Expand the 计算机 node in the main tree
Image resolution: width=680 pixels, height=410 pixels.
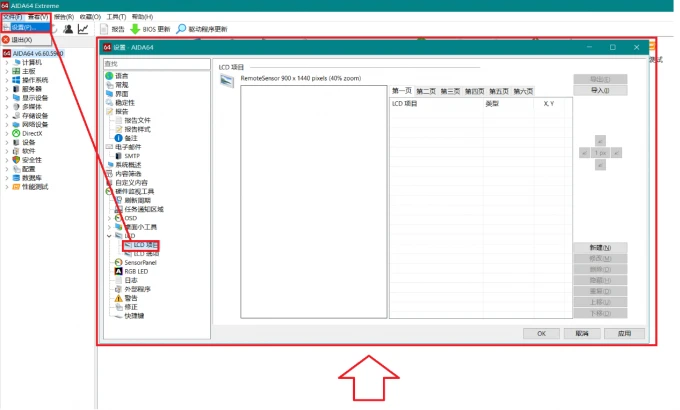[7, 62]
